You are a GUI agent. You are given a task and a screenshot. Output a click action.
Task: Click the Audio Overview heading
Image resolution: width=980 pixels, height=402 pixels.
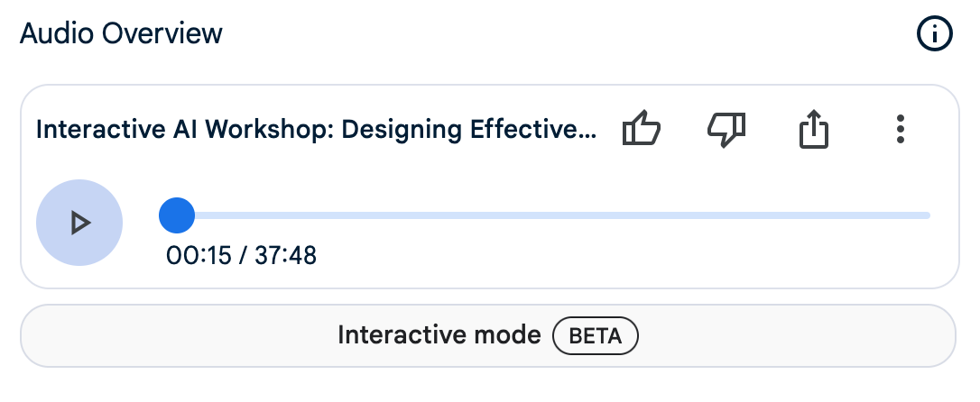pyautogui.click(x=121, y=33)
